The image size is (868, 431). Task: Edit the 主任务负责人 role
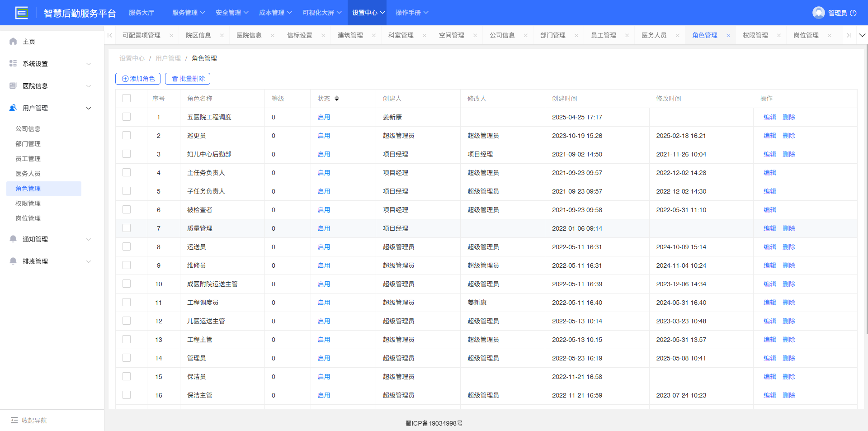click(x=769, y=173)
